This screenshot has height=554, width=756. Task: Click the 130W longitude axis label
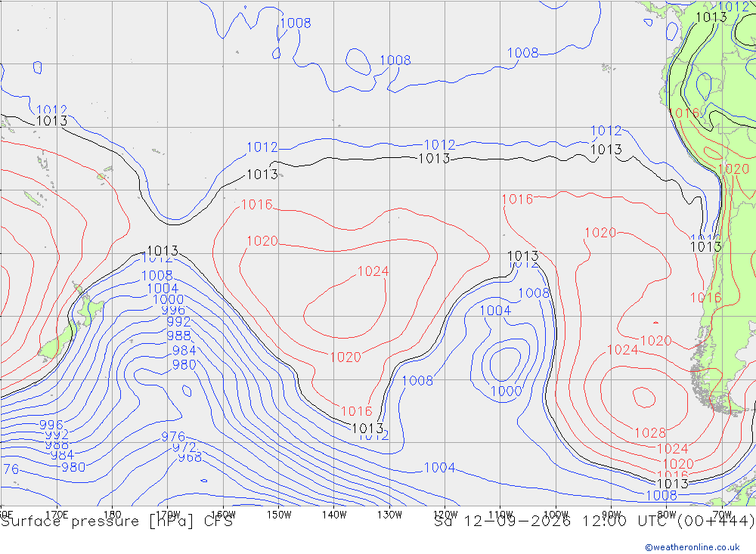click(x=389, y=515)
